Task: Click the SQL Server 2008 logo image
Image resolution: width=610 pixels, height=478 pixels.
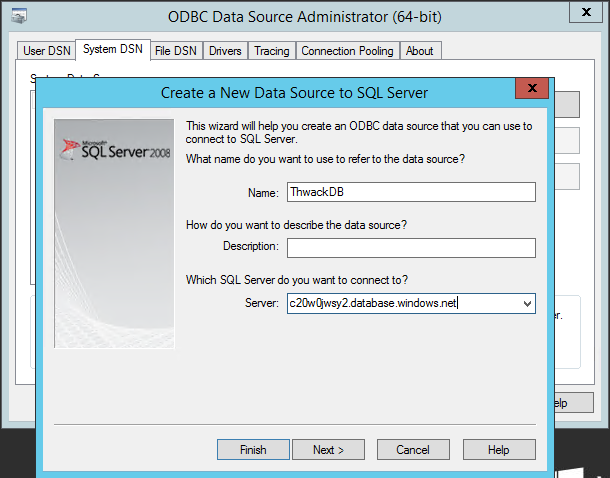Action: click(114, 233)
